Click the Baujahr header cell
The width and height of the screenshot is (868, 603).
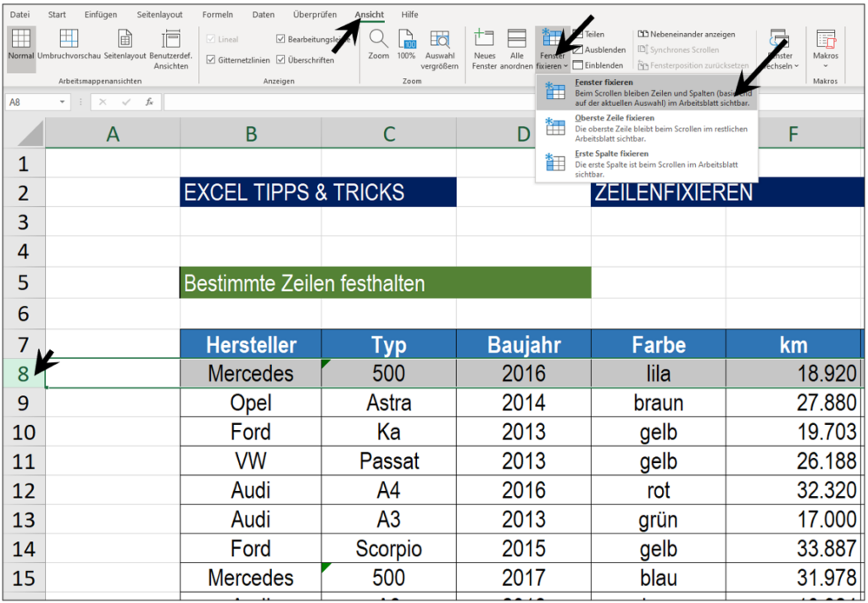click(x=524, y=344)
